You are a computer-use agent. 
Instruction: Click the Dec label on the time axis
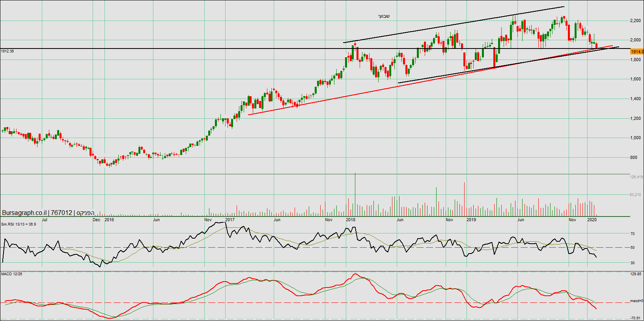(x=97, y=220)
